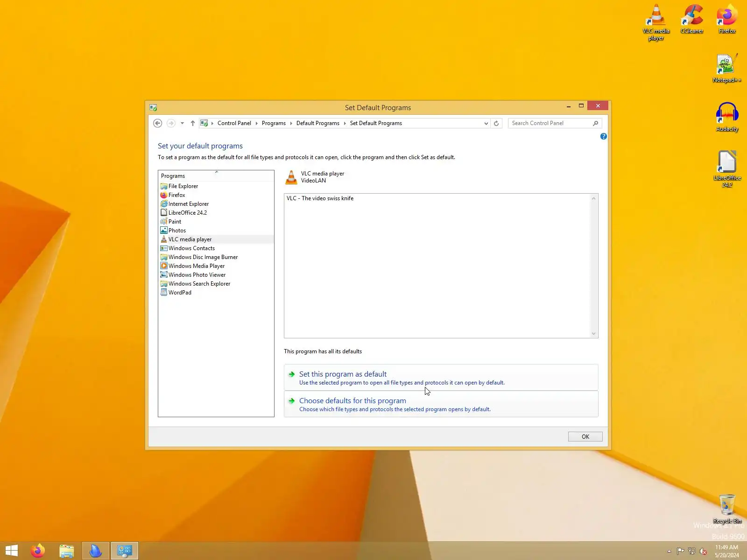The height and width of the screenshot is (560, 747).
Task: Go up one level with the Up arrow
Action: [193, 123]
